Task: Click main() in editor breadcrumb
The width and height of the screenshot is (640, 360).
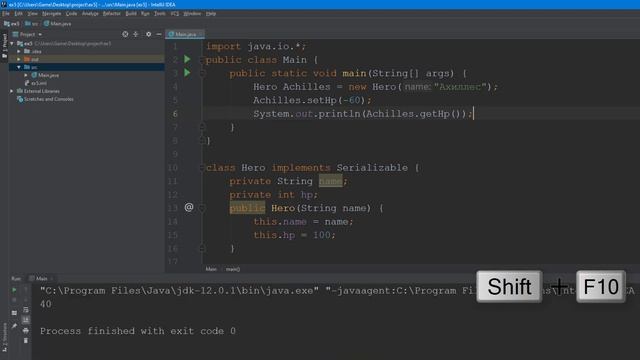Action: [x=233, y=269]
